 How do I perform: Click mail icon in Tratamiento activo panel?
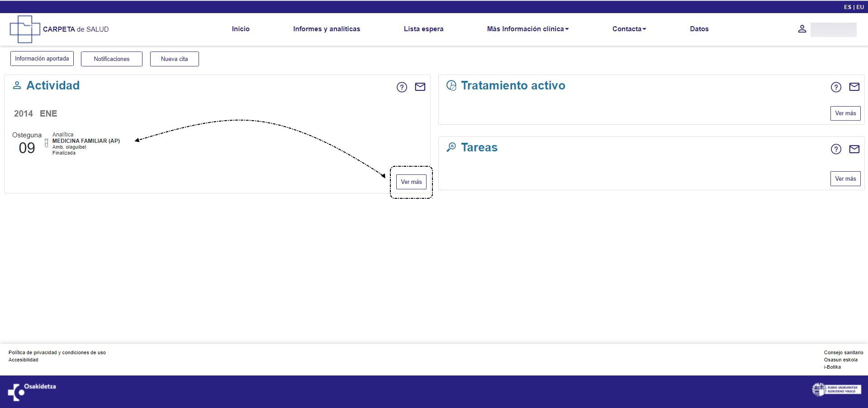(854, 87)
